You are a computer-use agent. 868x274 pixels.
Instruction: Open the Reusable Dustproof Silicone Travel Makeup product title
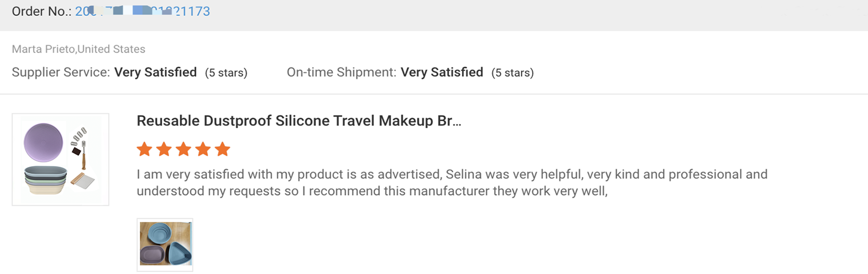click(x=299, y=121)
